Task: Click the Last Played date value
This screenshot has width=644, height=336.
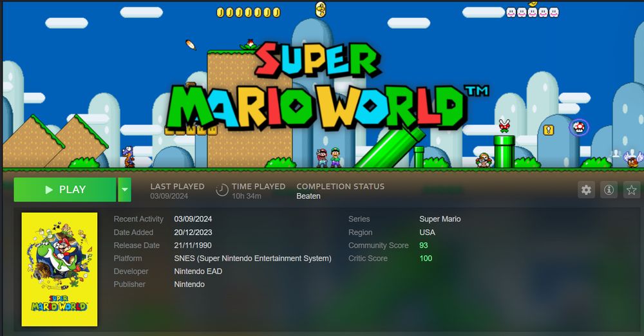Action: (169, 196)
